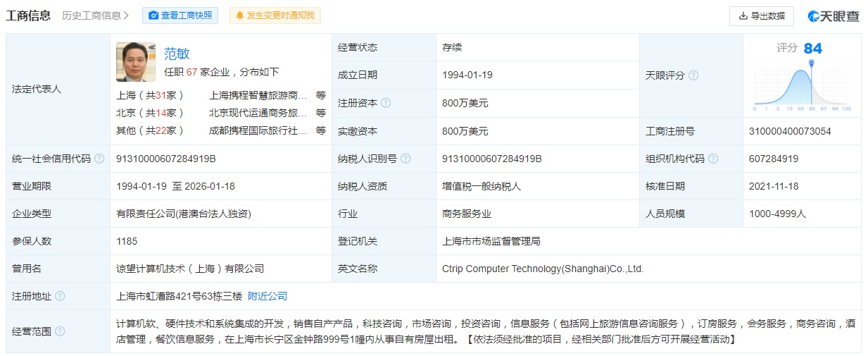Screen dimensions: 868x356
Task: Click business term 1994-01-19 至 2026-01-18
Action: click(175, 186)
